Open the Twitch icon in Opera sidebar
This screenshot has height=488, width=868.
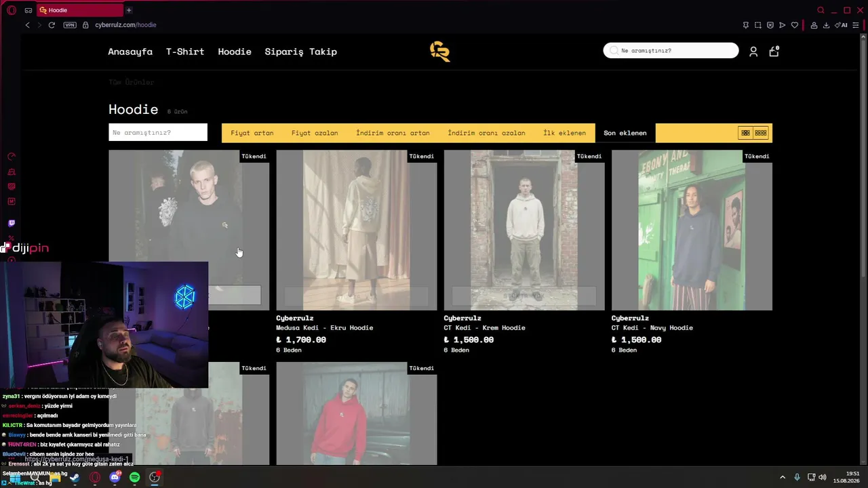pyautogui.click(x=12, y=223)
